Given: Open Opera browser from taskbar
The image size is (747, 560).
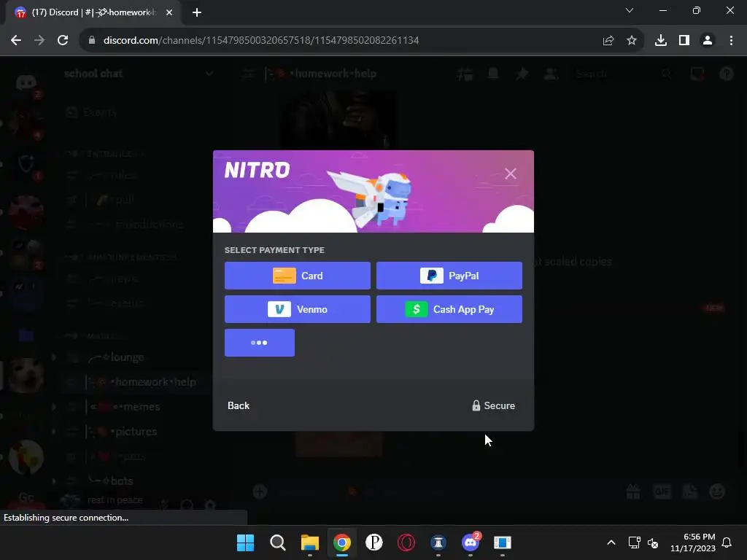Looking at the screenshot, I should (x=406, y=542).
